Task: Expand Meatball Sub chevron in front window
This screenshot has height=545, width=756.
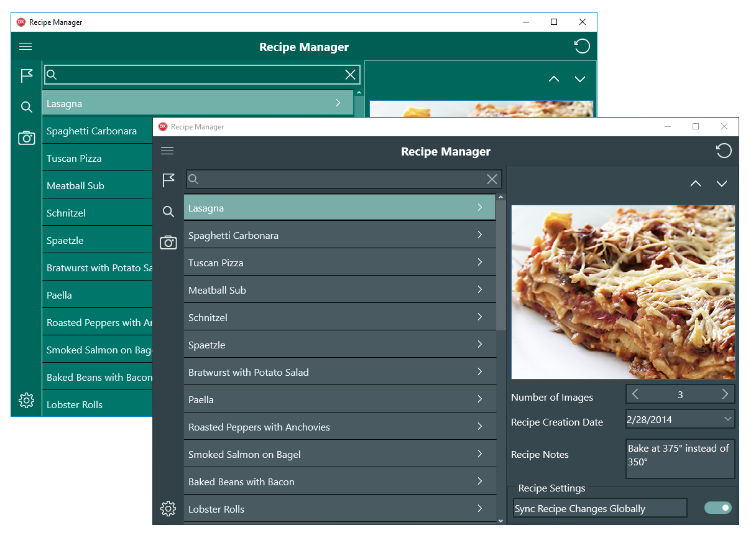Action: (480, 289)
